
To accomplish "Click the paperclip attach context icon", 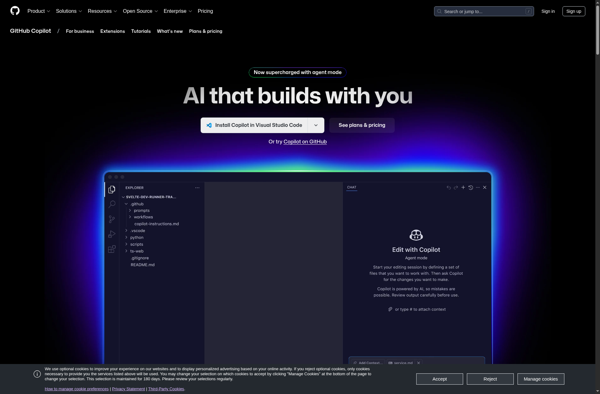I will click(390, 309).
